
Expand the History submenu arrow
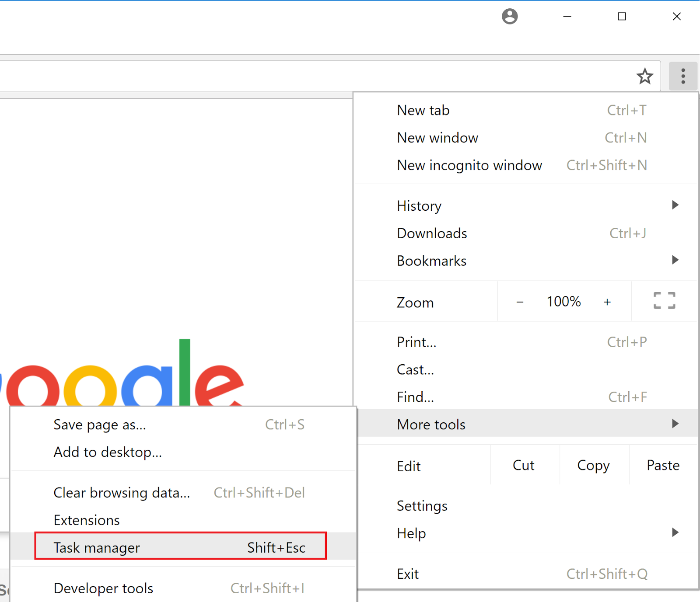pos(675,205)
